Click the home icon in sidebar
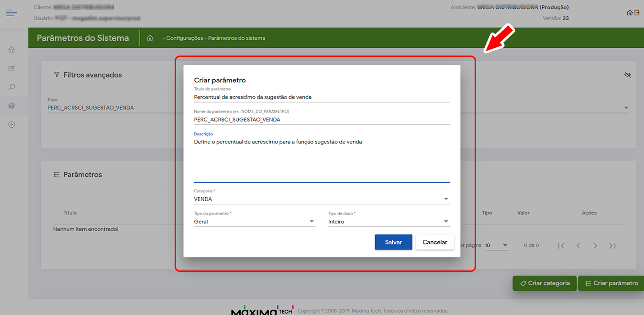The image size is (644, 315). pyautogui.click(x=11, y=49)
